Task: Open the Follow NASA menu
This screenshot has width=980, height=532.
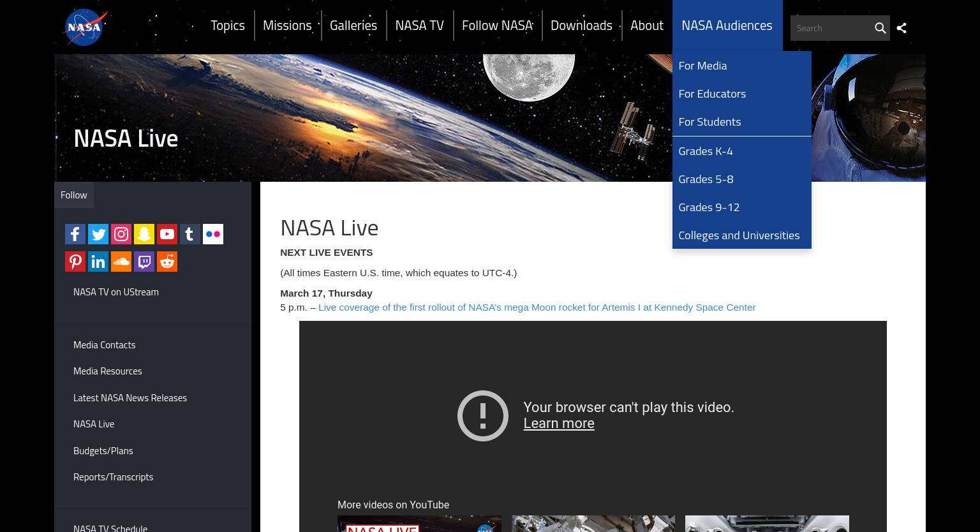Action: pos(498,26)
